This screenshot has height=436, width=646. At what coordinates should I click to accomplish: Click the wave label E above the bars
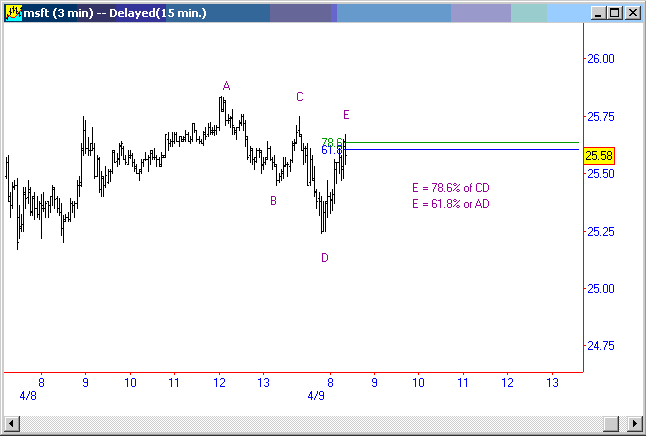click(x=346, y=115)
